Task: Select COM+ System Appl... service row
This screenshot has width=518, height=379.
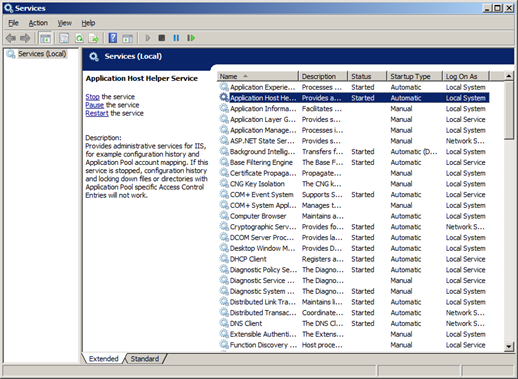Action: click(x=354, y=205)
